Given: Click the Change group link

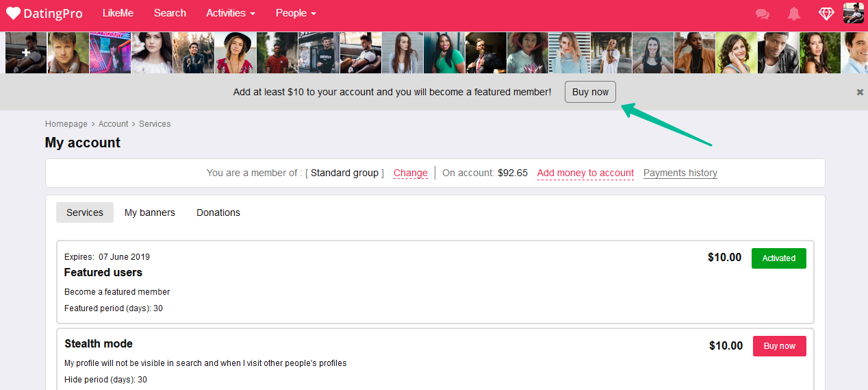Looking at the screenshot, I should point(411,173).
